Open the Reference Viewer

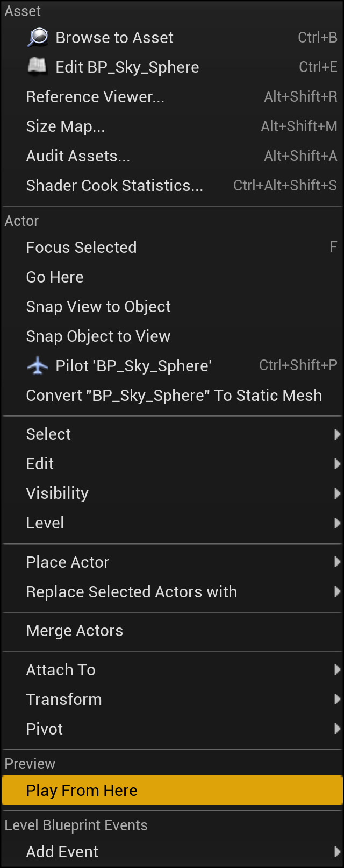pos(95,97)
